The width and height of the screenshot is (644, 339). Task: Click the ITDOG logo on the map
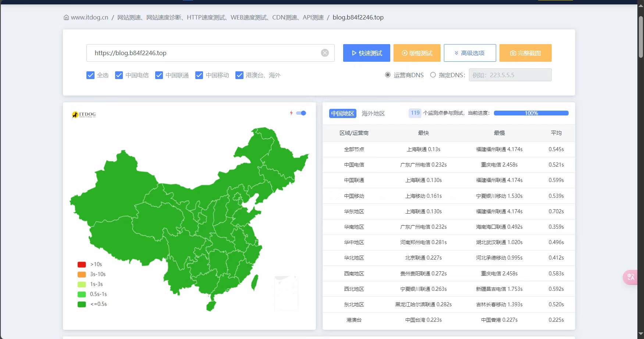(84, 115)
